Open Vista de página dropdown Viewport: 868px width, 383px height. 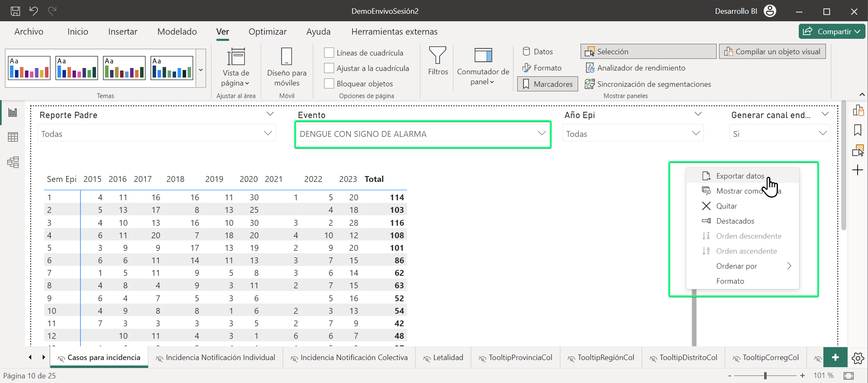click(236, 68)
